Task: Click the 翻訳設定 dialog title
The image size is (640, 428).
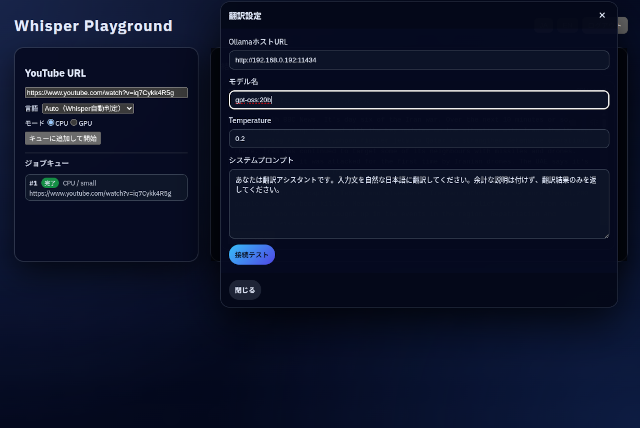Action: [245, 16]
